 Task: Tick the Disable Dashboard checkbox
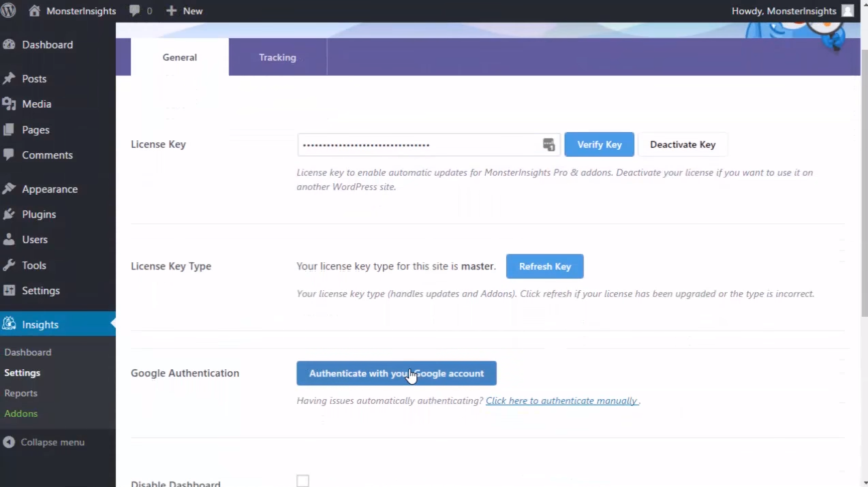tap(303, 481)
